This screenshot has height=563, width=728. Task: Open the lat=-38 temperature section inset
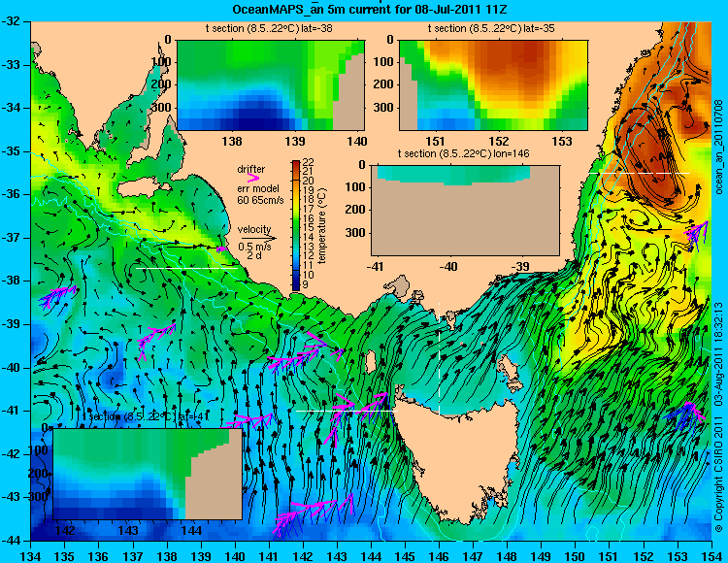point(271,85)
